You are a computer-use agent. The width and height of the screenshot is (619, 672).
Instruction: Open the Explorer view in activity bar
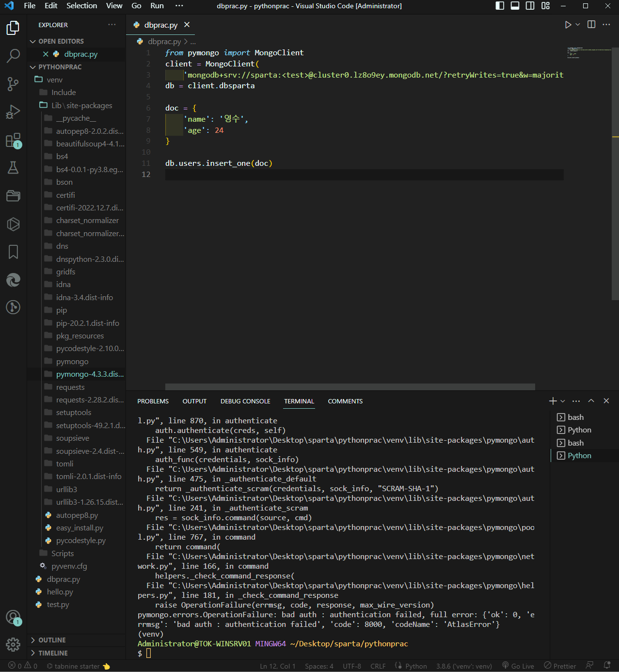13,28
